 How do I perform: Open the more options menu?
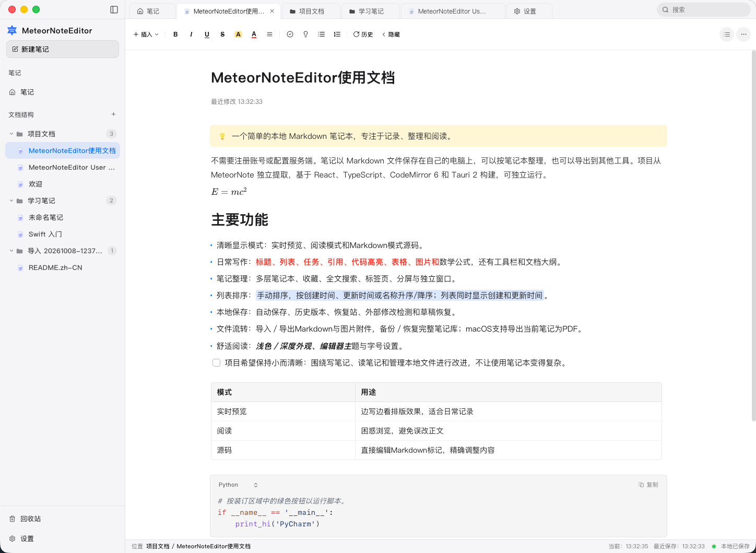click(x=743, y=34)
